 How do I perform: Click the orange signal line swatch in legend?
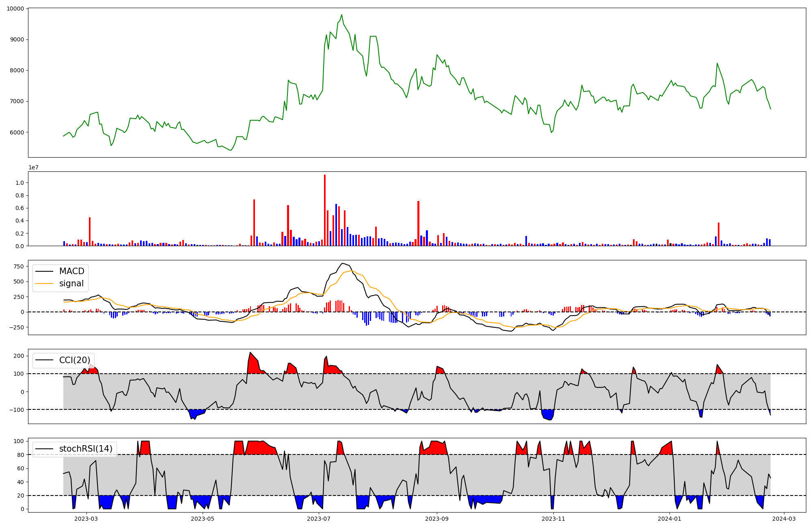(44, 283)
